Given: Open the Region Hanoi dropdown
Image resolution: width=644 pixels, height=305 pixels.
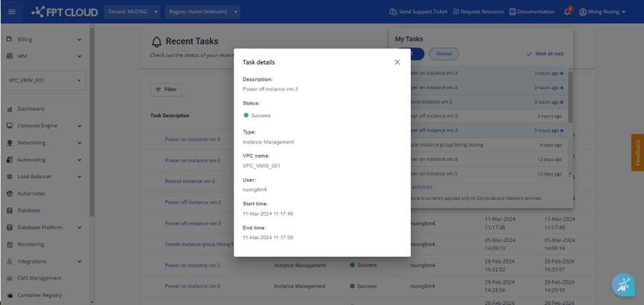Looking at the screenshot, I should point(203,12).
